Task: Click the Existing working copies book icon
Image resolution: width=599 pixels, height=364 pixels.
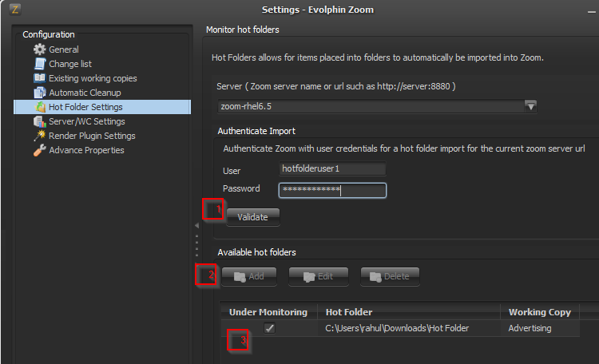Action: (x=39, y=78)
